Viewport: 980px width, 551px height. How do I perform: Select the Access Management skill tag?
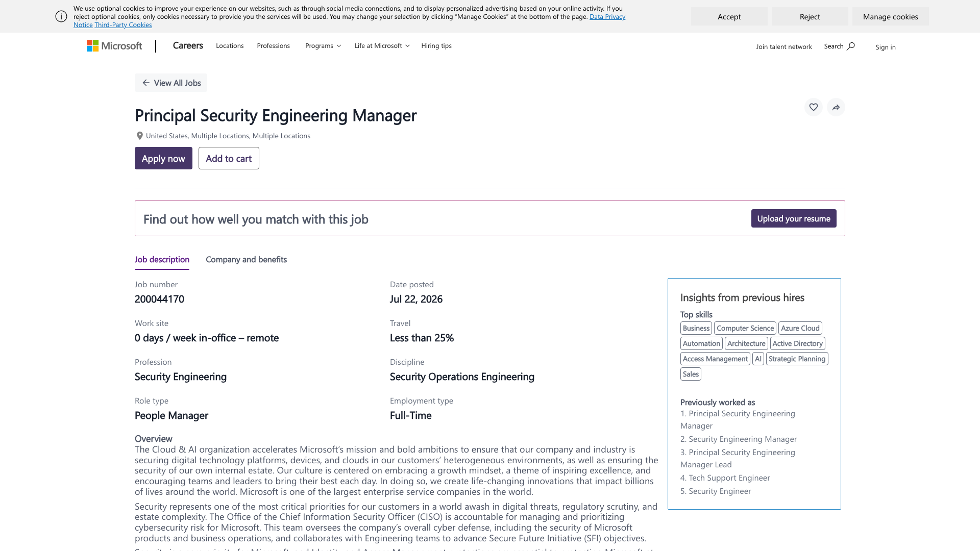715,359
